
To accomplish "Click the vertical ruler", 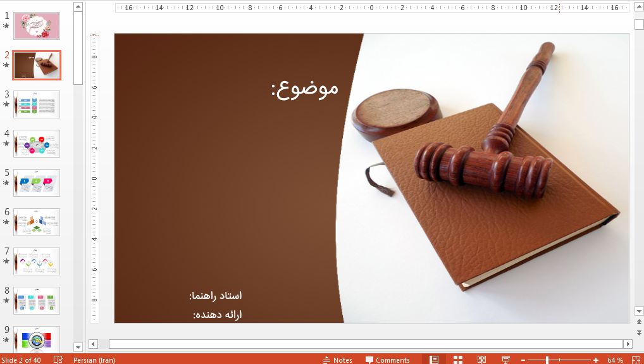I will click(x=95, y=179).
